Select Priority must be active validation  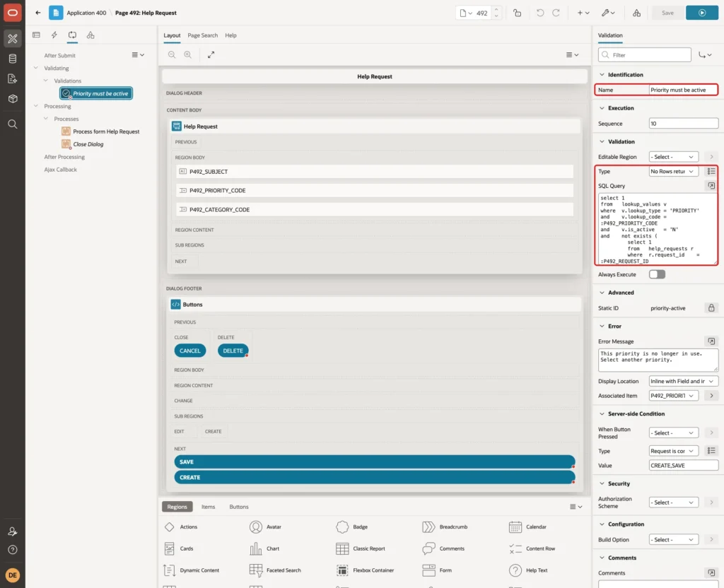click(x=96, y=93)
